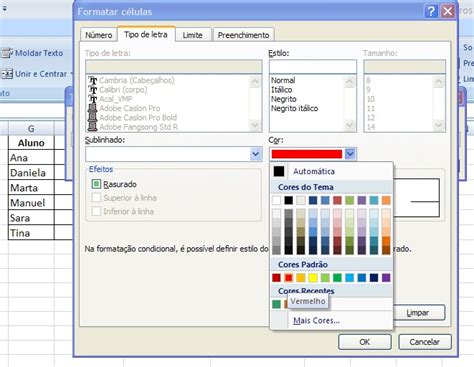Image resolution: width=474 pixels, height=367 pixels.
Task: Select Itálico in the Estilo list
Action: (281, 90)
